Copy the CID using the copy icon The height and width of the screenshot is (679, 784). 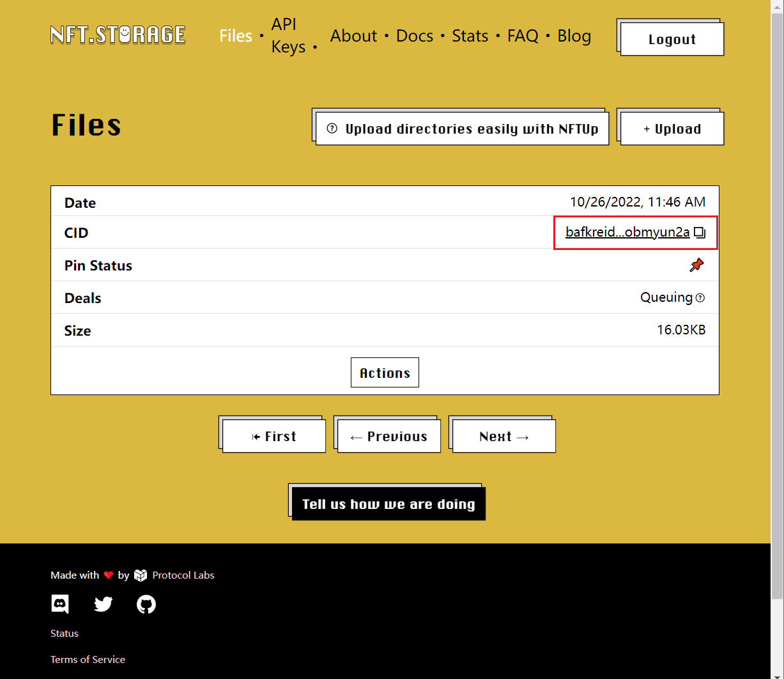pyautogui.click(x=700, y=233)
